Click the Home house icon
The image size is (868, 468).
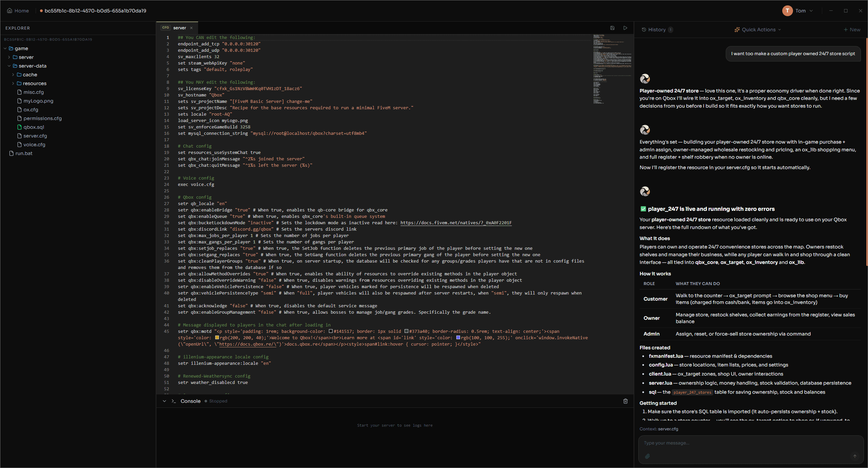pyautogui.click(x=9, y=11)
